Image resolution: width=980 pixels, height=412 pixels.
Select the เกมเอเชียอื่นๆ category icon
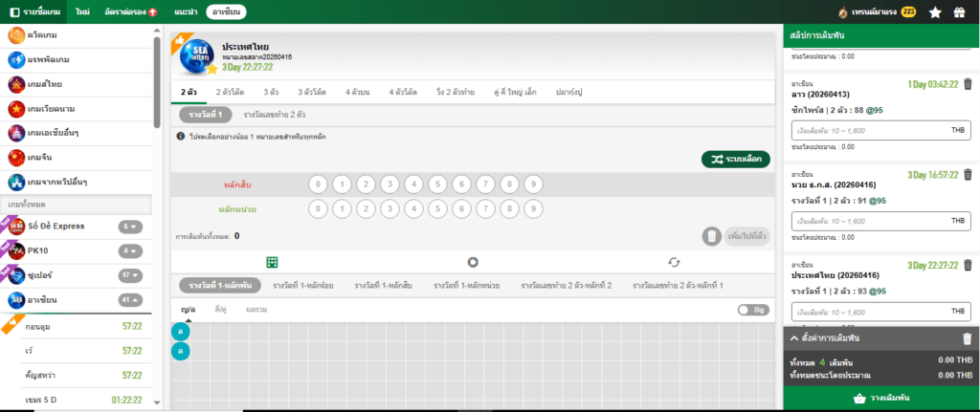click(16, 133)
